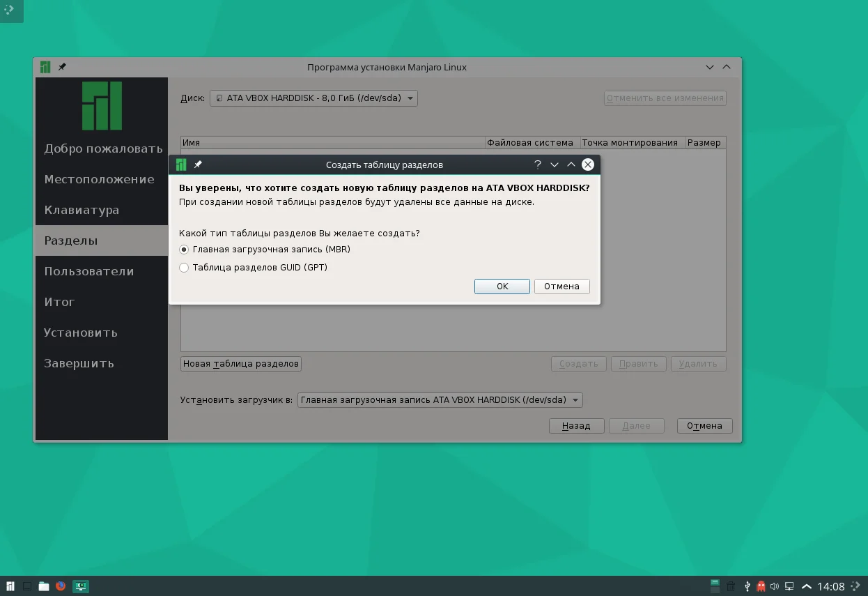Click the clock showing 14:08
Image resolution: width=868 pixels, height=596 pixels.
coord(831,586)
